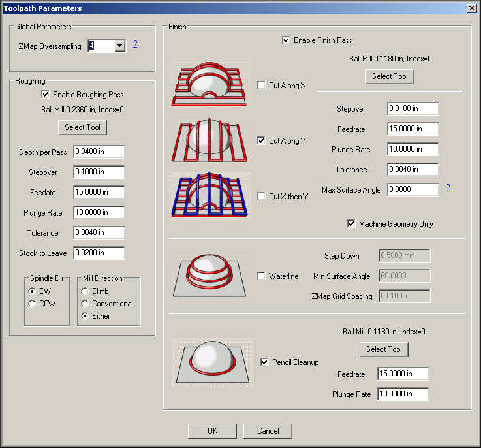Uncheck Machine Geometry Only

[x=352, y=224]
